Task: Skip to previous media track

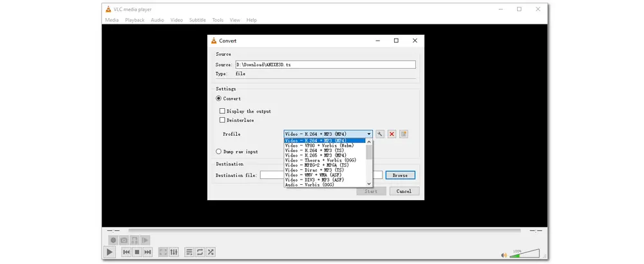Action: pos(126,252)
